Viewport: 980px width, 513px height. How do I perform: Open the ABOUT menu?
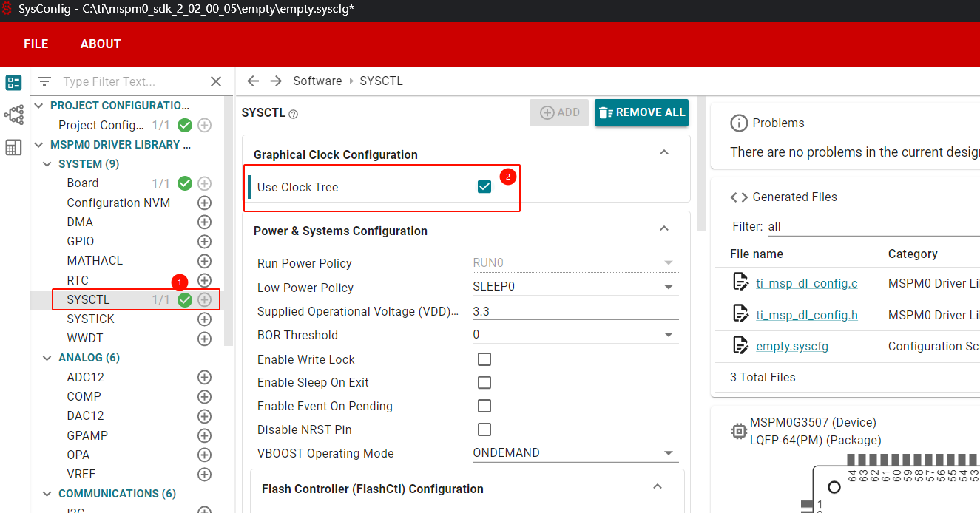101,44
